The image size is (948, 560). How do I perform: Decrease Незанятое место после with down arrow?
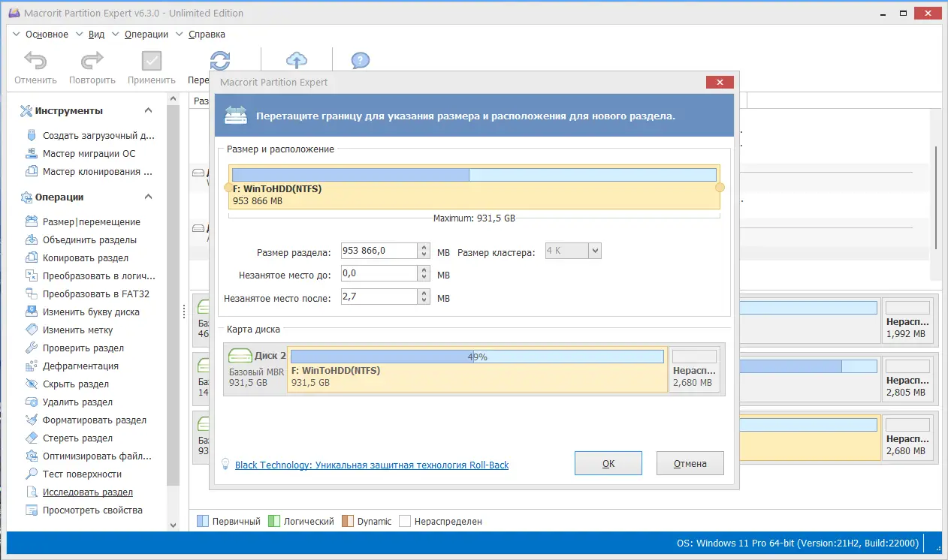(424, 302)
